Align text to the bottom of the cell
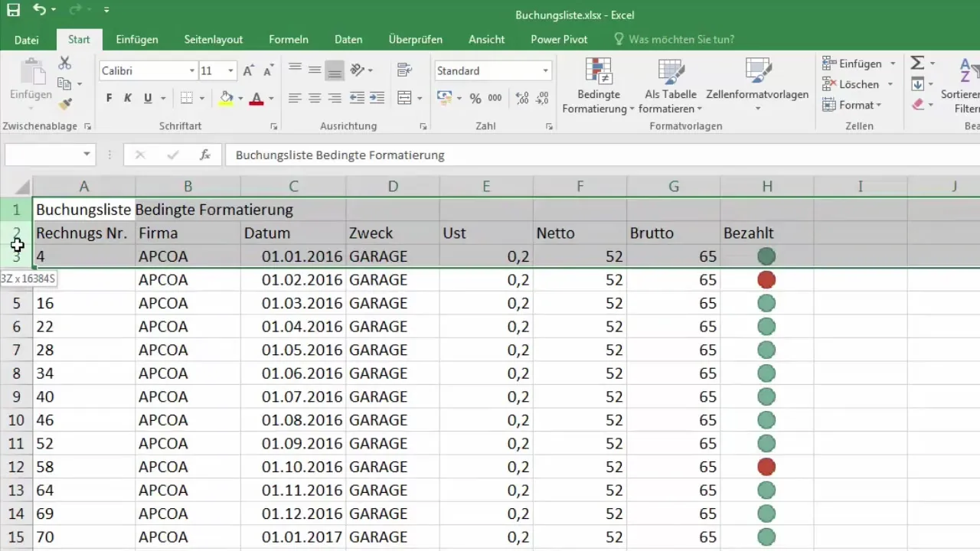 click(334, 70)
